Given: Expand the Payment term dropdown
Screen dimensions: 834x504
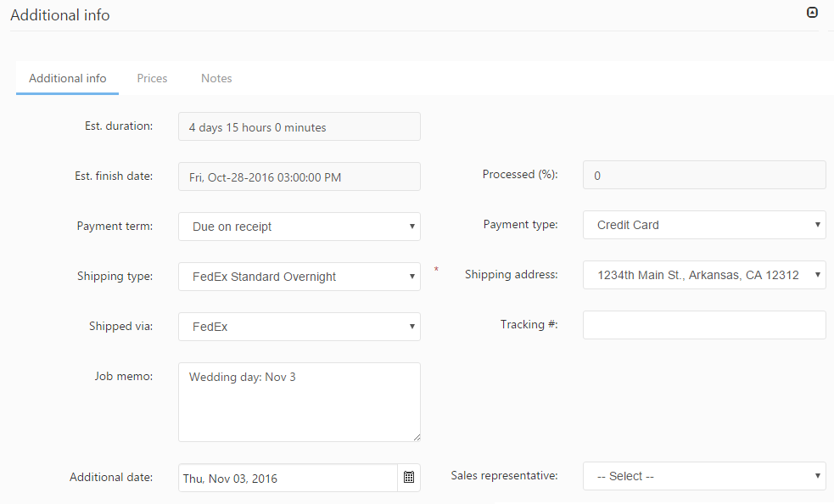Looking at the screenshot, I should tap(299, 227).
